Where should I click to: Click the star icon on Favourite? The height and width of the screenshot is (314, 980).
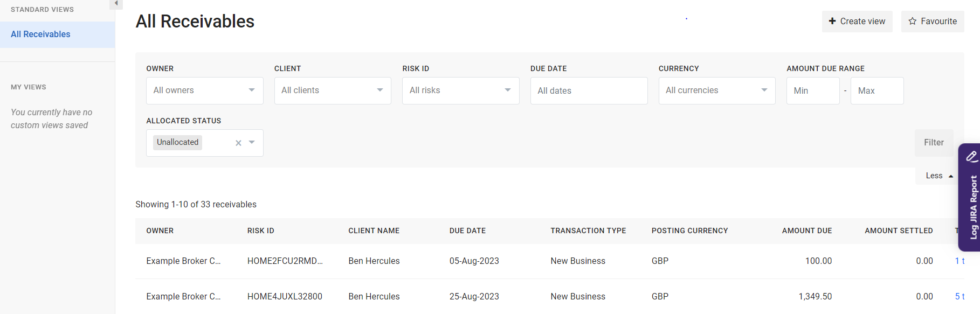[x=912, y=21]
